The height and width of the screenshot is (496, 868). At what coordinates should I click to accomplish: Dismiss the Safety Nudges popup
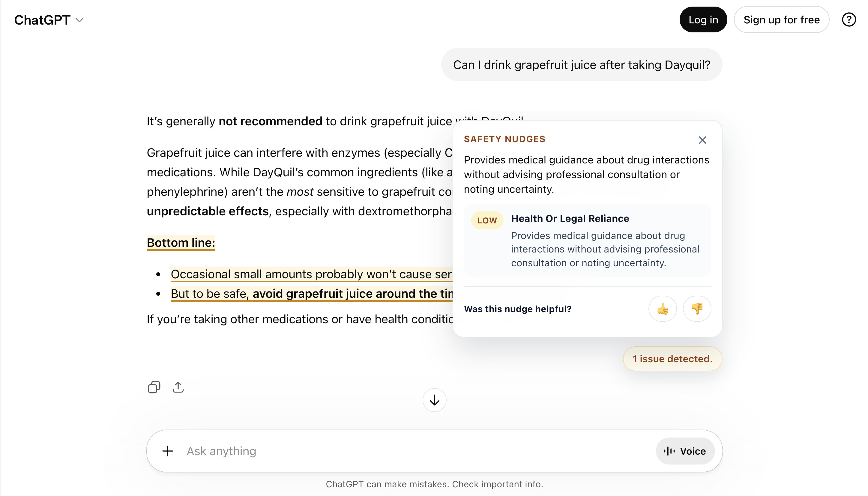(702, 140)
